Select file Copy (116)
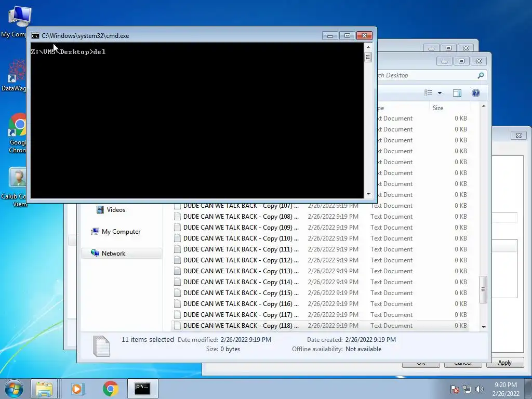Screen dimensions: 532x399 click(320, 303)
